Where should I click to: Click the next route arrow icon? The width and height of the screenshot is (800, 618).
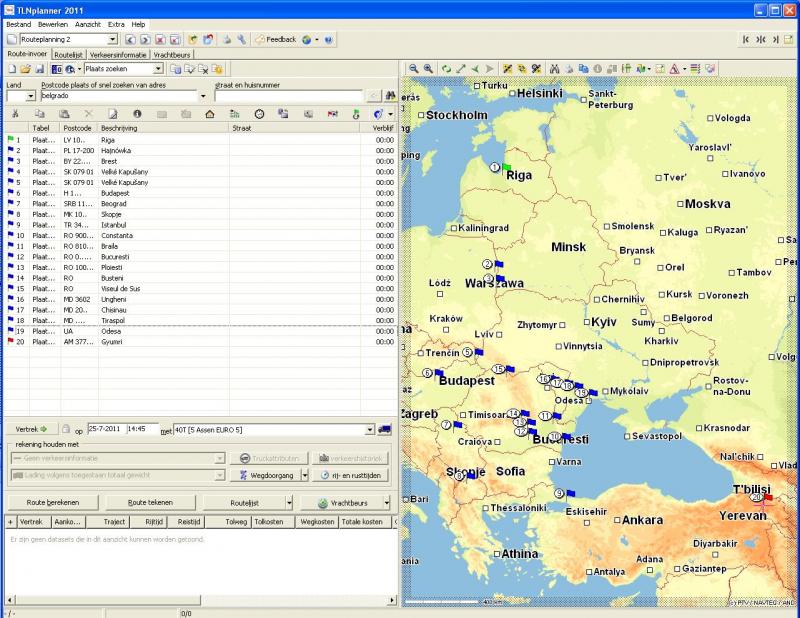click(x=145, y=39)
